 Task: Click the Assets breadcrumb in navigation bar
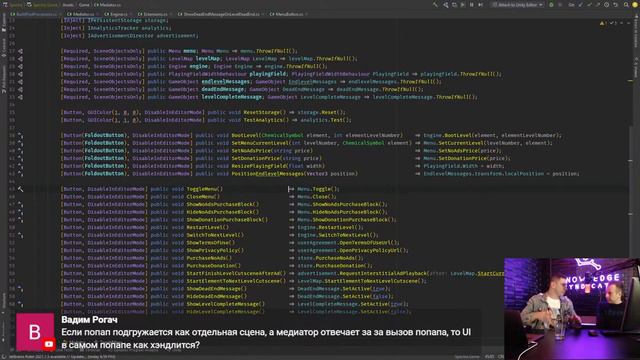(x=68, y=5)
